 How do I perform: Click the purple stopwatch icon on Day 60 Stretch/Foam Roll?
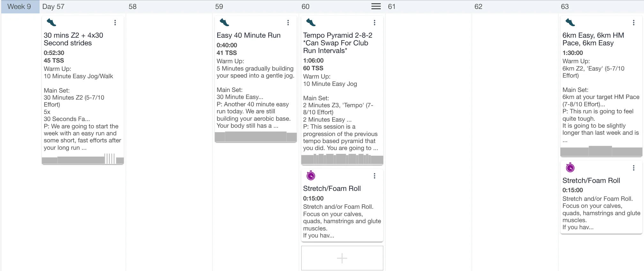click(x=311, y=176)
